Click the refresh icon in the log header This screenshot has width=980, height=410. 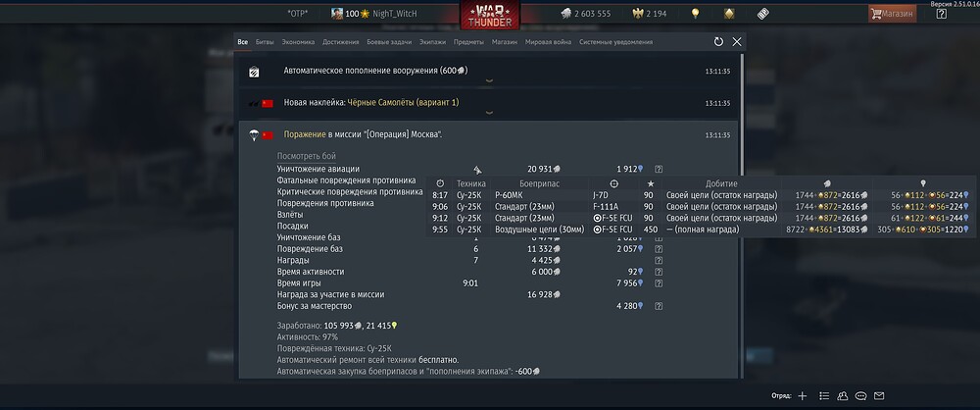718,42
